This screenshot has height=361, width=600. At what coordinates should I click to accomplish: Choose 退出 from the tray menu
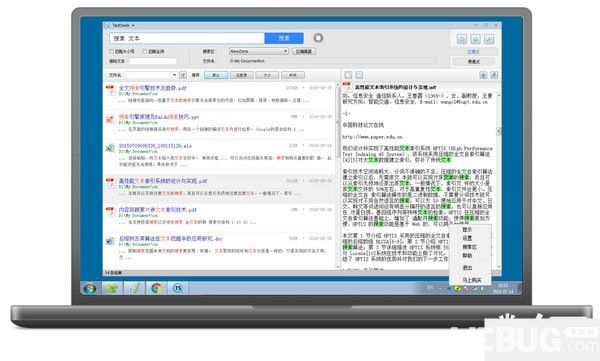coord(467,268)
